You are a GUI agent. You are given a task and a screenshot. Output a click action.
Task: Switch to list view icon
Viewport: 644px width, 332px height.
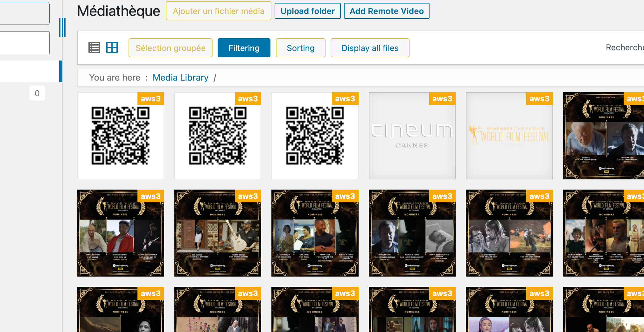tap(94, 48)
